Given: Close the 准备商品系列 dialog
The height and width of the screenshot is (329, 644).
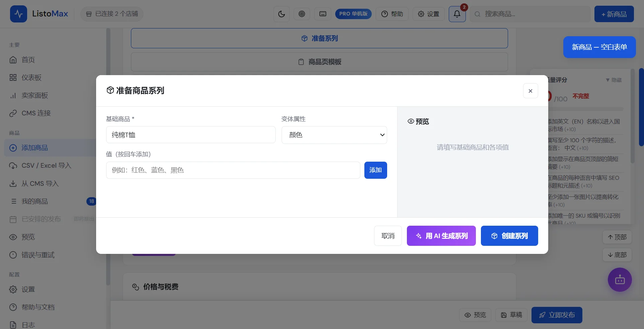Looking at the screenshot, I should (530, 91).
